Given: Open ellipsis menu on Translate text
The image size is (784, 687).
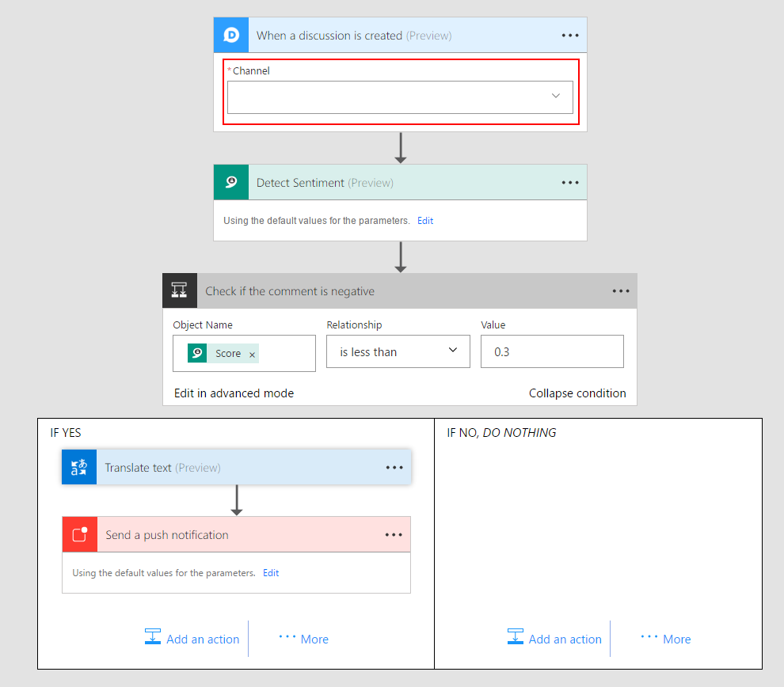Looking at the screenshot, I should 394,468.
